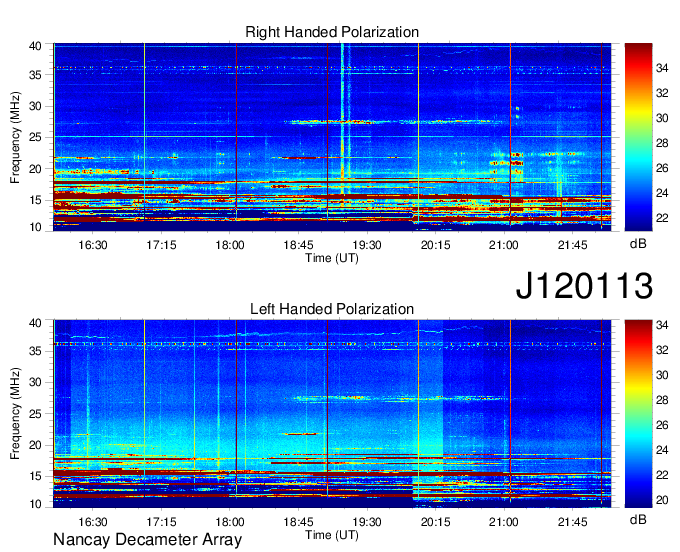
Task: Click the Nancay Decameter Array caption
Action: pos(147,540)
